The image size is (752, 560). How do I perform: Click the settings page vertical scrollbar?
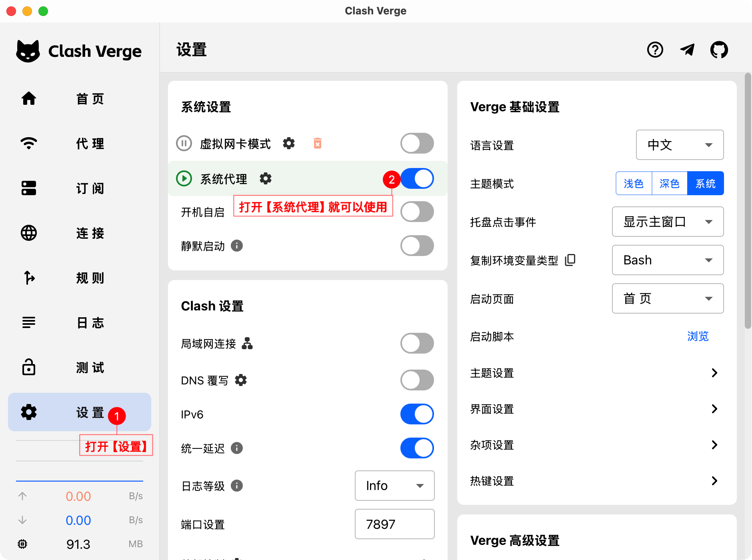pos(748,200)
